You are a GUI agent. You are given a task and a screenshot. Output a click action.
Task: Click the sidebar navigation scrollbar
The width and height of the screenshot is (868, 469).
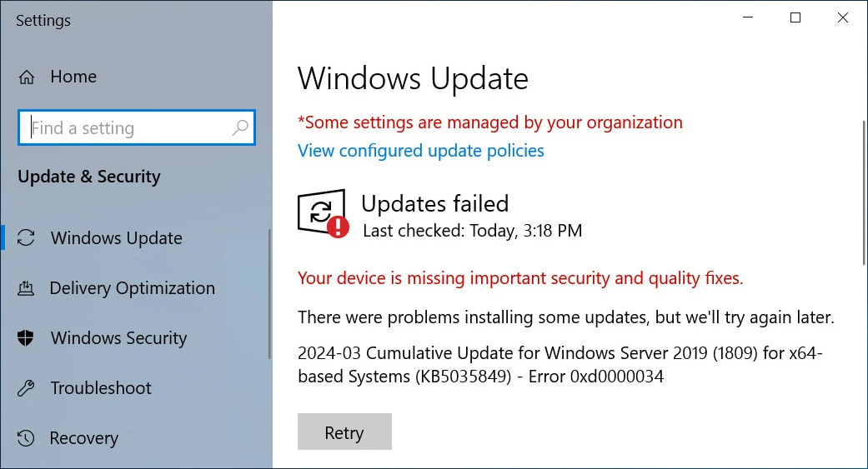(269, 294)
